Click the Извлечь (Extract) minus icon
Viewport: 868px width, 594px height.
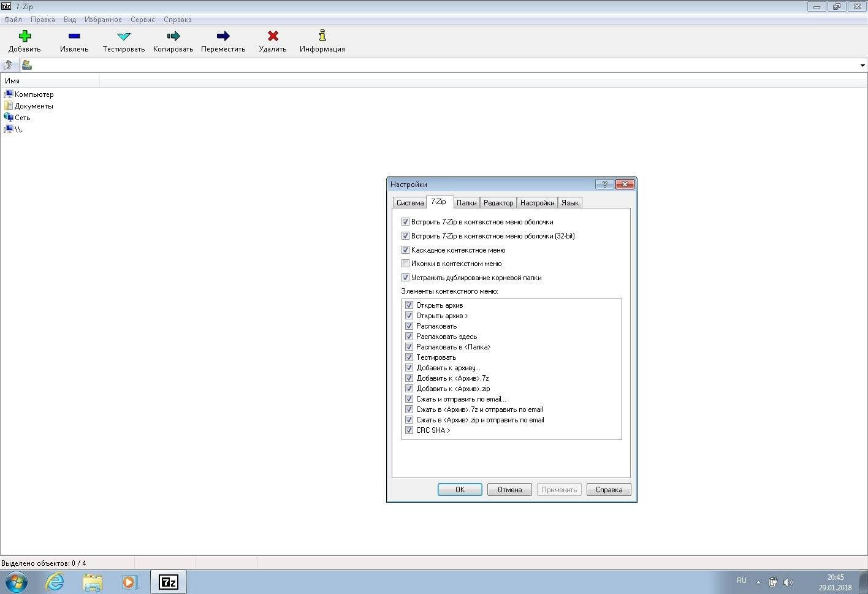tap(74, 36)
